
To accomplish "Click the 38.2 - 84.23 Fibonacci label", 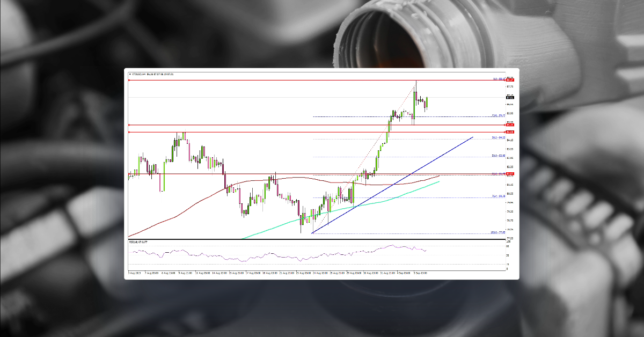I will (x=498, y=136).
